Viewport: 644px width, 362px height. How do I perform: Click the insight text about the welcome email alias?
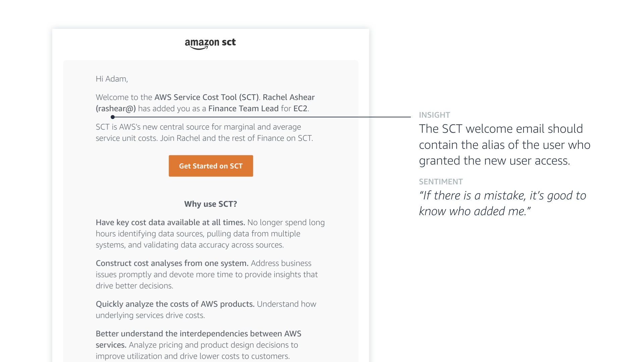[x=504, y=145]
